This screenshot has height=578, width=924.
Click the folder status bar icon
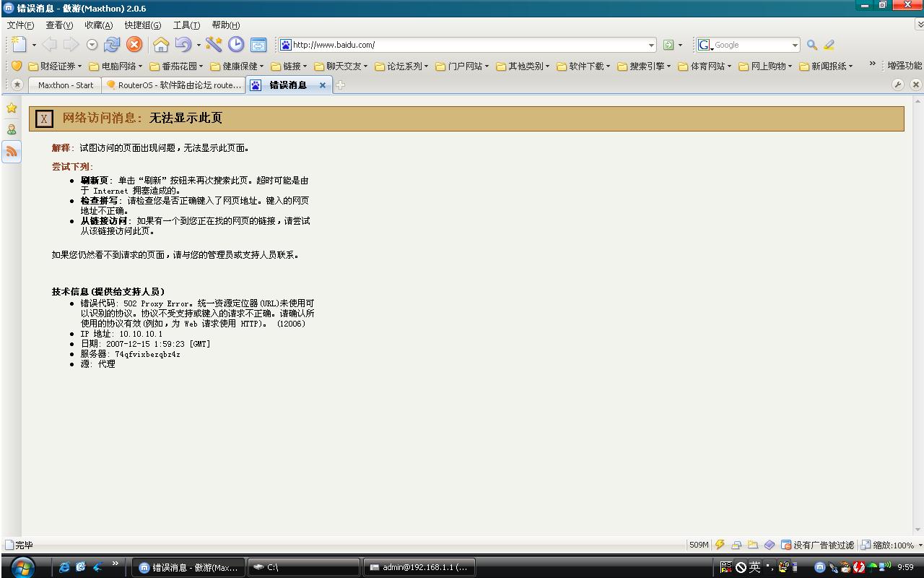(x=753, y=545)
